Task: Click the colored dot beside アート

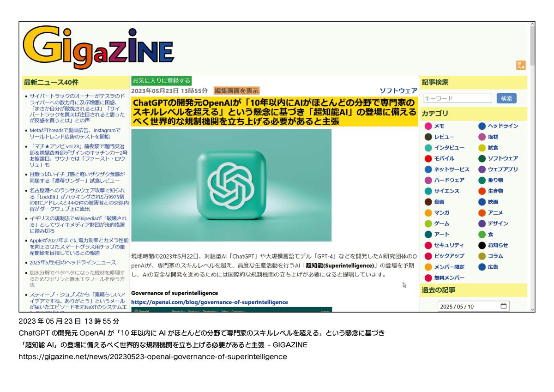Action: (428, 235)
